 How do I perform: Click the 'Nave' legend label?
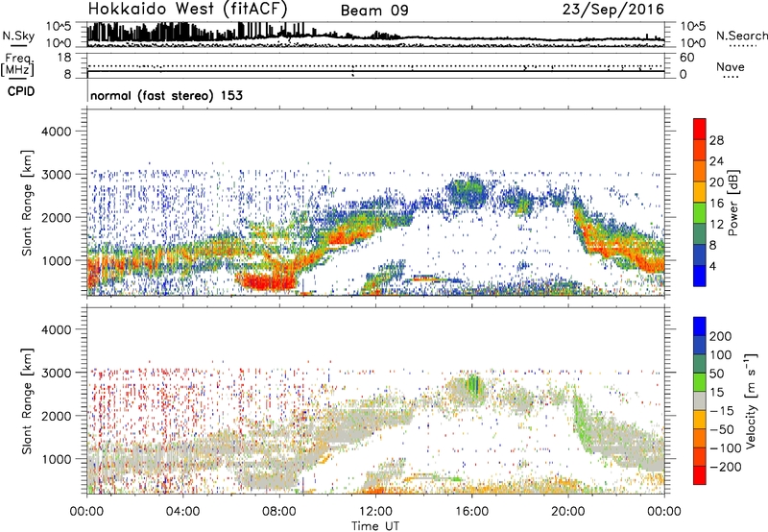click(x=730, y=66)
